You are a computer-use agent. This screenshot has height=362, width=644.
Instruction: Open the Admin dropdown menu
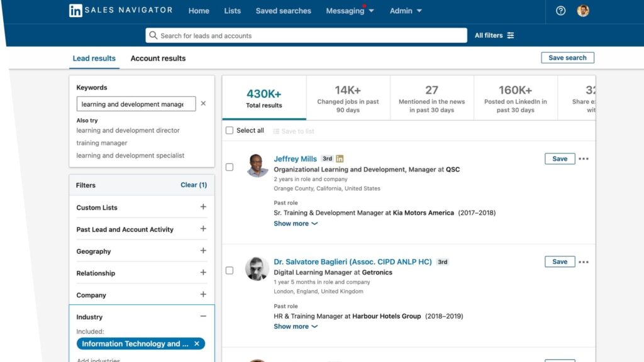tap(406, 11)
